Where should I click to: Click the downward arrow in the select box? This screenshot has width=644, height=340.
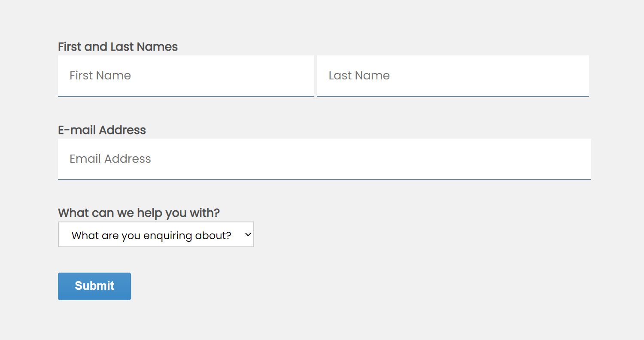(x=247, y=234)
